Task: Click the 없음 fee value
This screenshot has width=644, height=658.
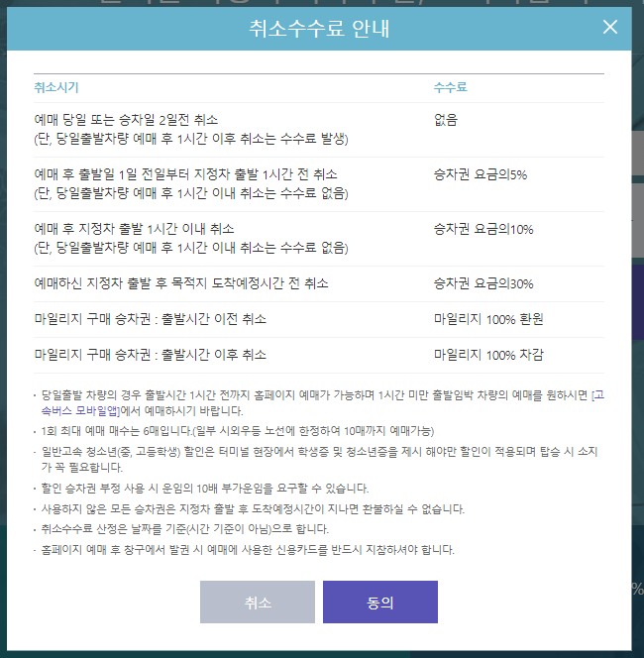Action: click(446, 120)
